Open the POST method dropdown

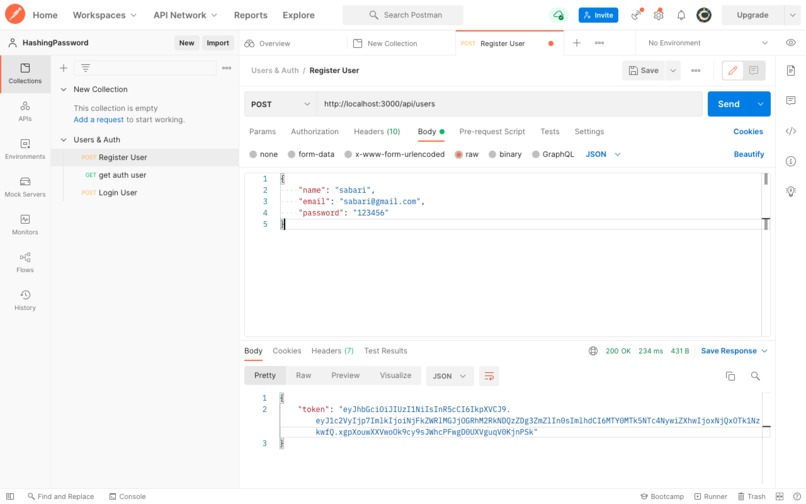point(280,104)
